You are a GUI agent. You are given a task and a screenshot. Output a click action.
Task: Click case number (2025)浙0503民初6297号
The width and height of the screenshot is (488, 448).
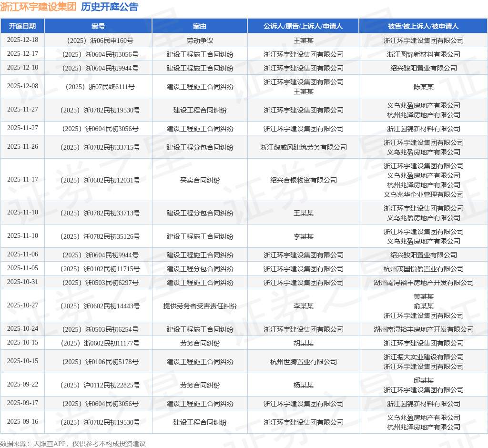pos(98,283)
